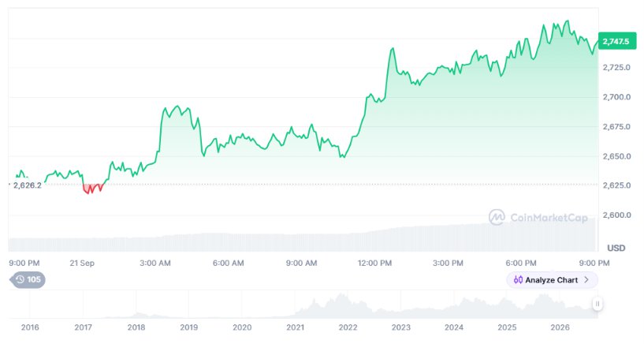Grab the range handle on the mini timeline

point(597,304)
